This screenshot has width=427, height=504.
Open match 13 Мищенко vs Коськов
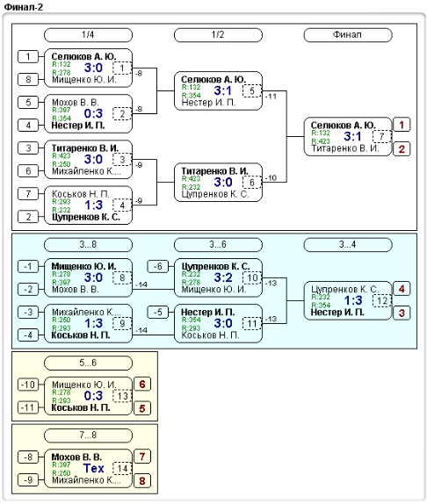click(x=88, y=396)
